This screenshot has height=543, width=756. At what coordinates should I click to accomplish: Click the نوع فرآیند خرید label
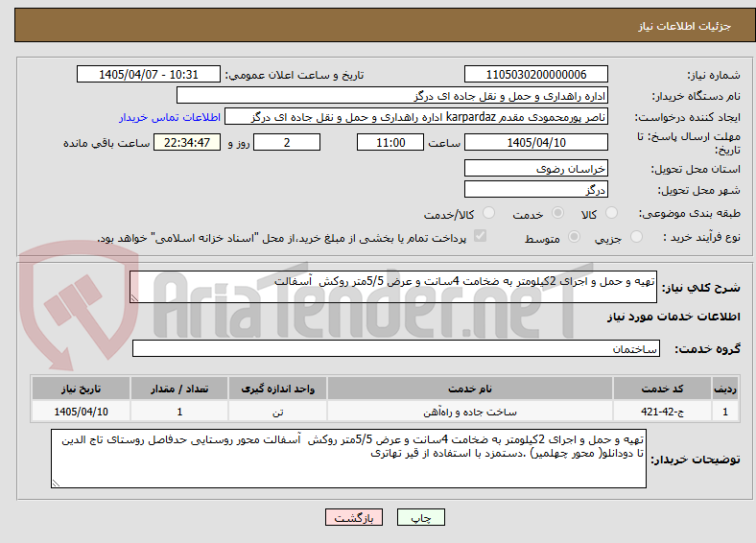702,237
